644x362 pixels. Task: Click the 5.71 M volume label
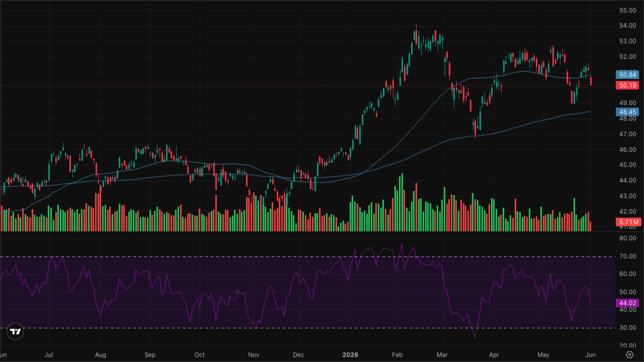(x=628, y=222)
